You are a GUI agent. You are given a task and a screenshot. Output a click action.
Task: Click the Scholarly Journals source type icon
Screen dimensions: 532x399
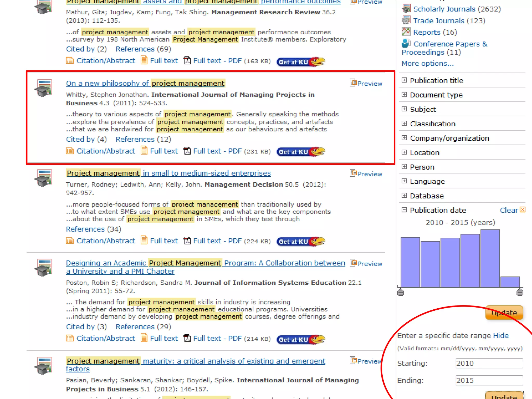pos(406,9)
